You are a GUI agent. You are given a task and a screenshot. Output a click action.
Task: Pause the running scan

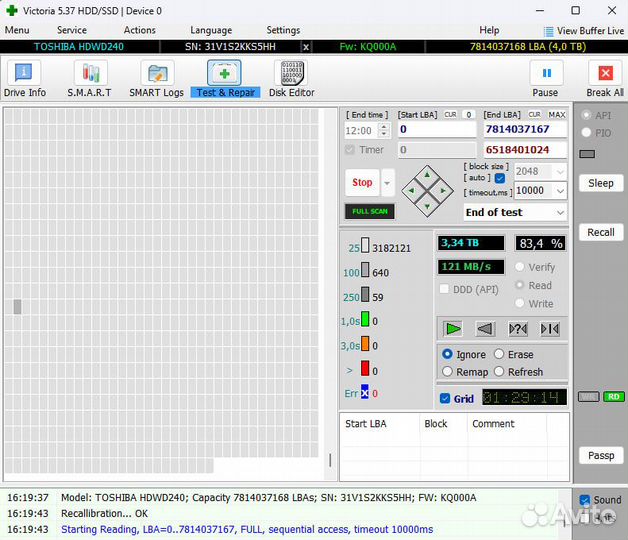[545, 79]
